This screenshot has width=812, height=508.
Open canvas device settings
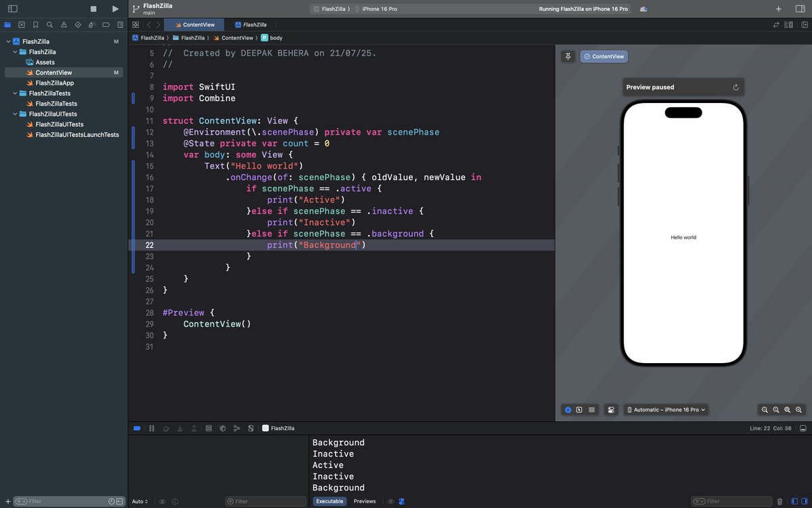coord(611,410)
